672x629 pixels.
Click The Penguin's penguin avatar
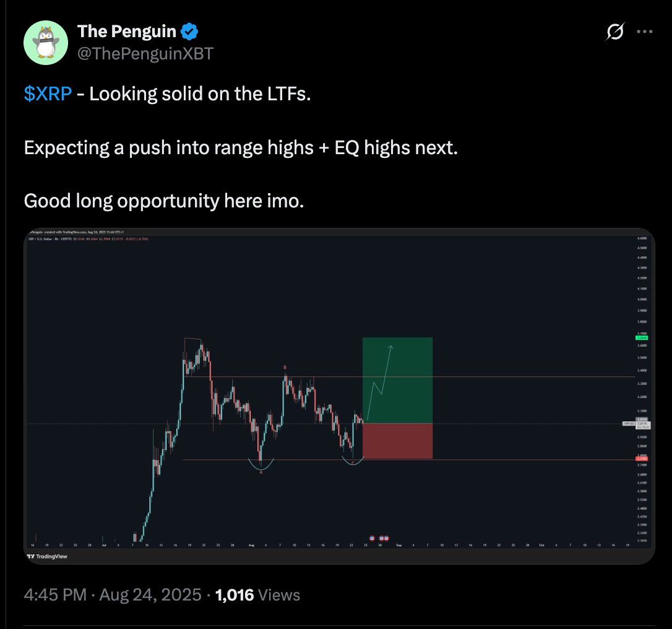[x=45, y=42]
